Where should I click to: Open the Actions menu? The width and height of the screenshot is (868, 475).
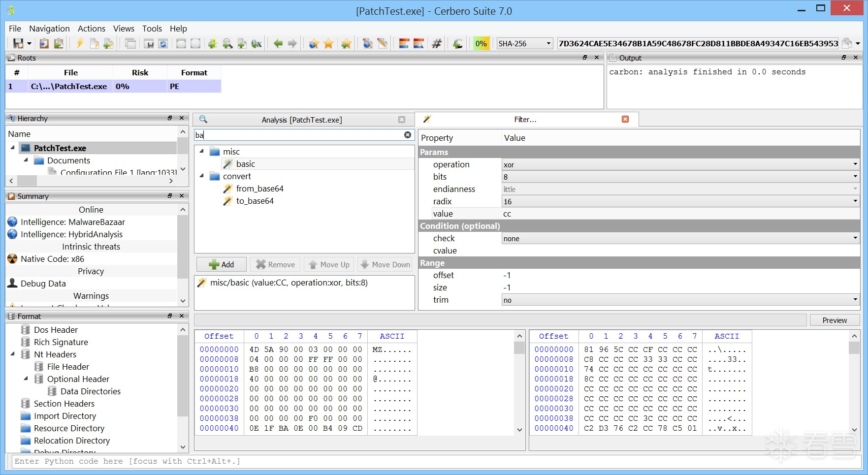coord(91,29)
